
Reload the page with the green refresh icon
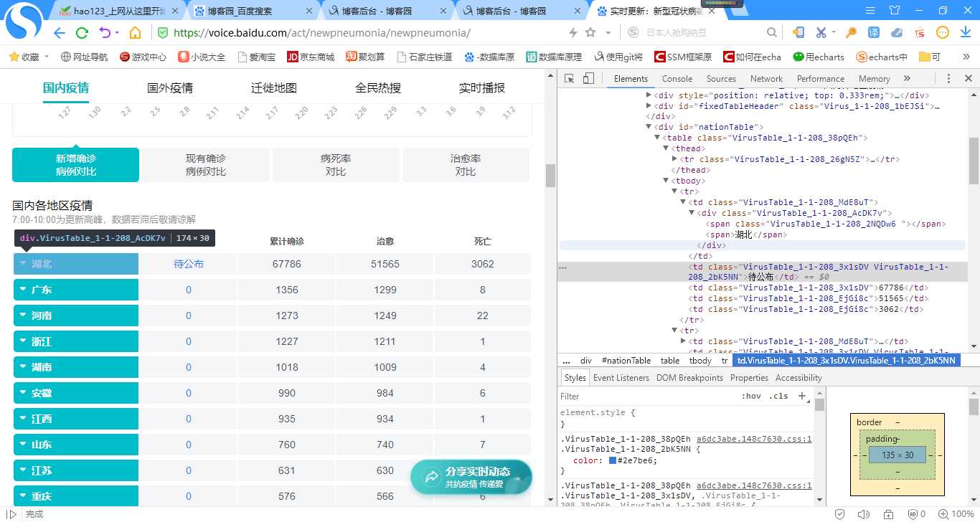point(82,33)
